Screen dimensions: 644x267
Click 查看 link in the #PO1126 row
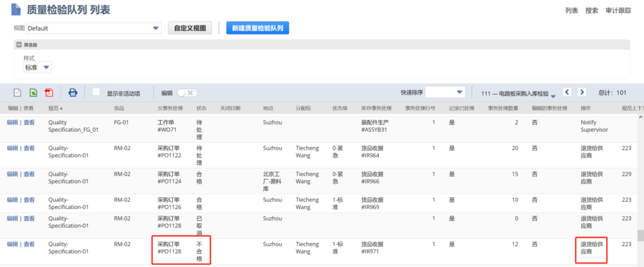(x=29, y=200)
